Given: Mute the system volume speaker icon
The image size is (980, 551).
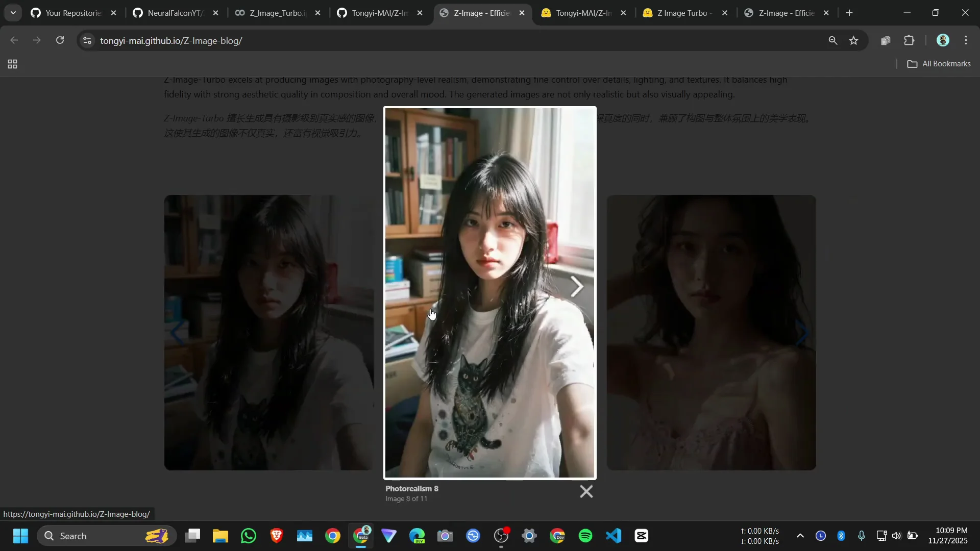Looking at the screenshot, I should 897,536.
